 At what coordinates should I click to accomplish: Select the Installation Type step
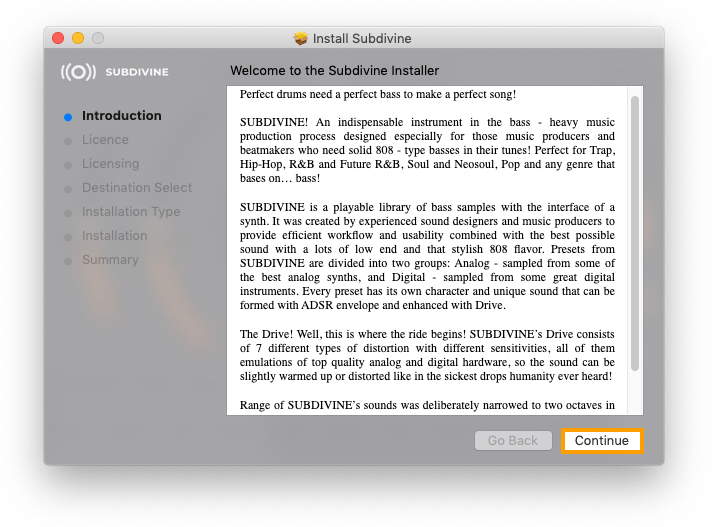click(131, 212)
